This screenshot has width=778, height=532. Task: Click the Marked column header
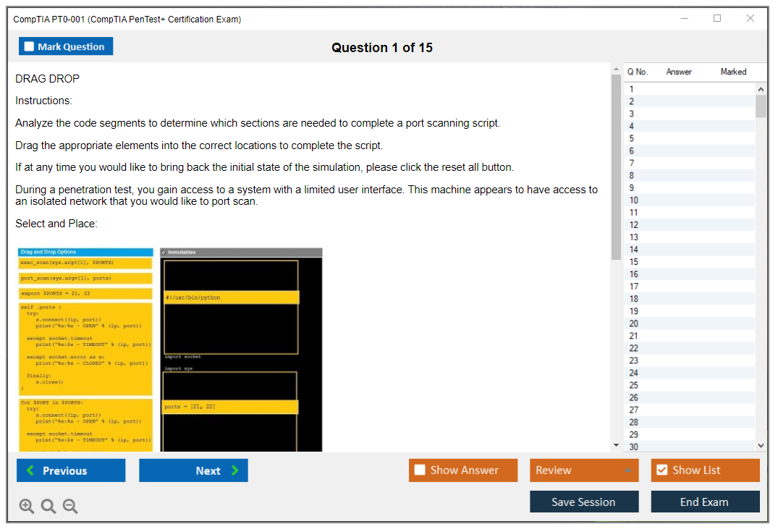tap(733, 72)
